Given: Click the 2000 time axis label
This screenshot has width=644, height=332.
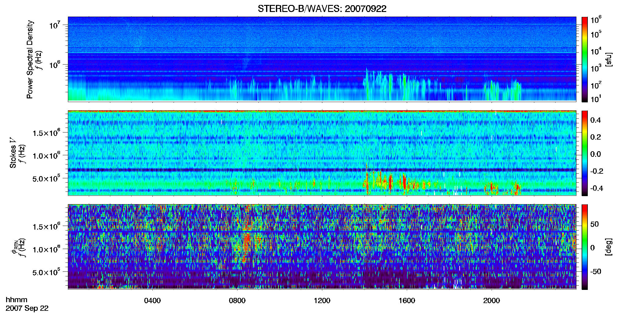Looking at the screenshot, I should (x=492, y=301).
